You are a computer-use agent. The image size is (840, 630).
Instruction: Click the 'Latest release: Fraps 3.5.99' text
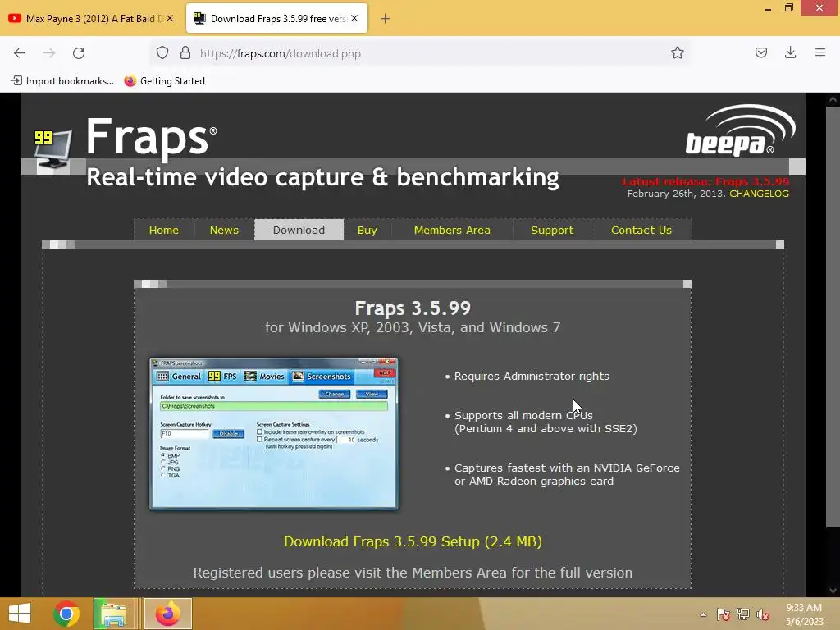[x=705, y=181]
